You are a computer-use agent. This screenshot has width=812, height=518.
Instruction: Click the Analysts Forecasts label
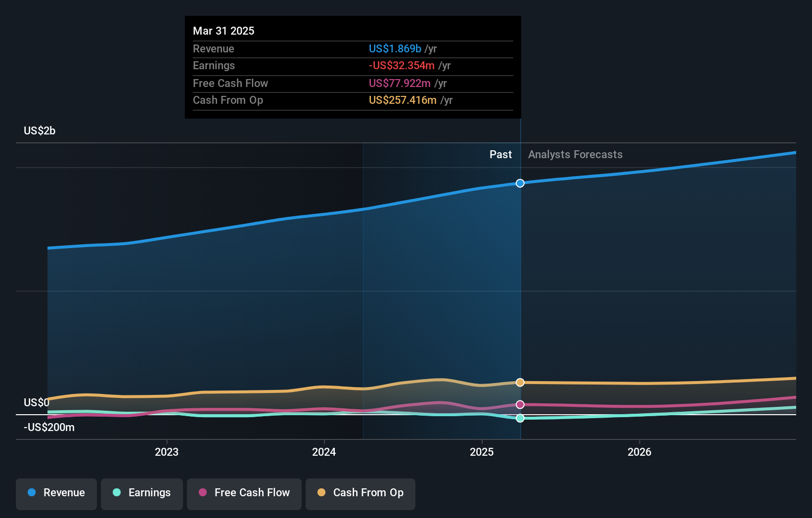pos(575,155)
